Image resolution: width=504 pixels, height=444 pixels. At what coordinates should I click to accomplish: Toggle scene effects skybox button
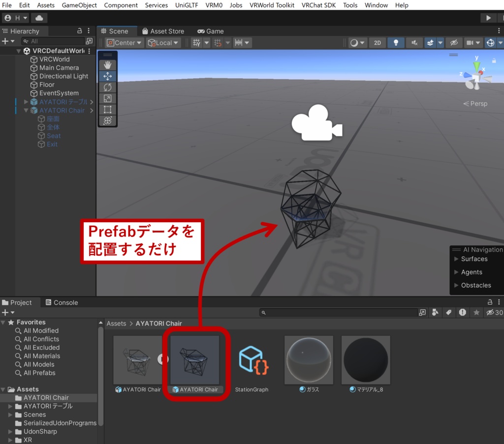point(430,43)
